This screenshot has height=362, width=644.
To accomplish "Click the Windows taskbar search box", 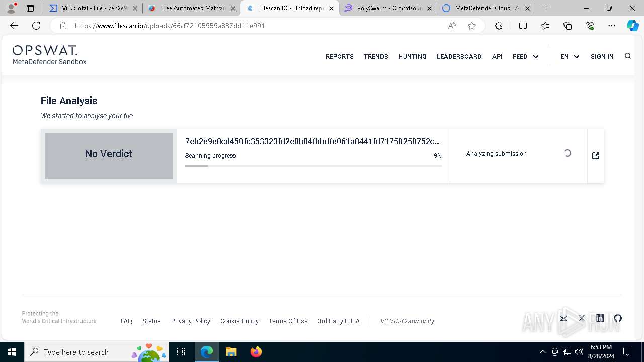I will pyautogui.click(x=97, y=352).
